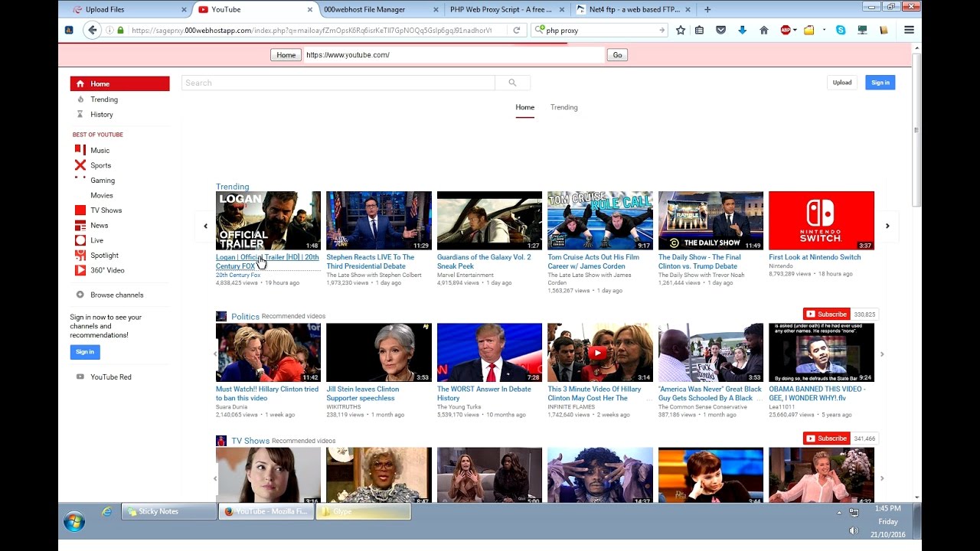Click the proxy Go button

(617, 55)
